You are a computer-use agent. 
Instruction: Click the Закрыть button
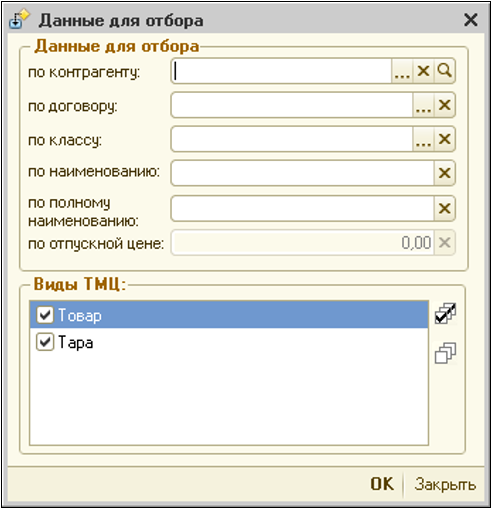click(x=445, y=484)
